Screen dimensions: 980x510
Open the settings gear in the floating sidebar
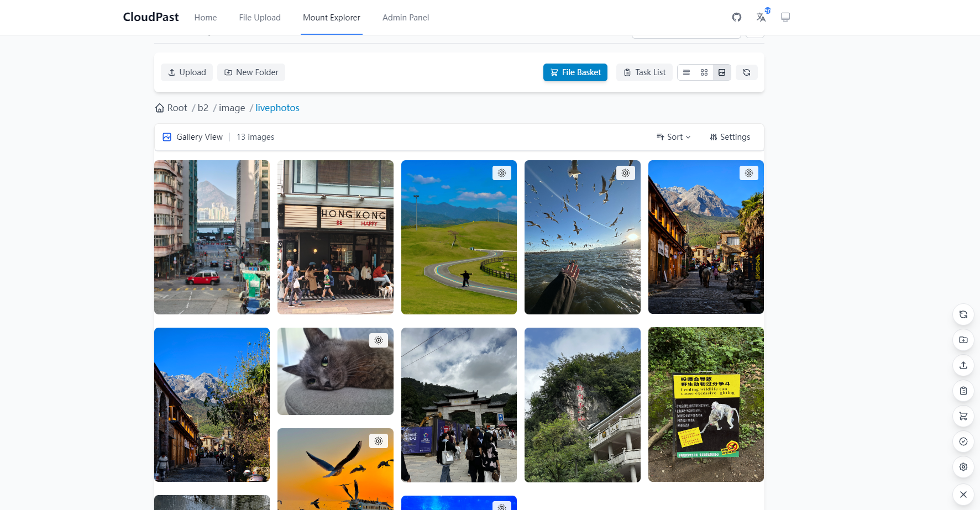tap(963, 467)
